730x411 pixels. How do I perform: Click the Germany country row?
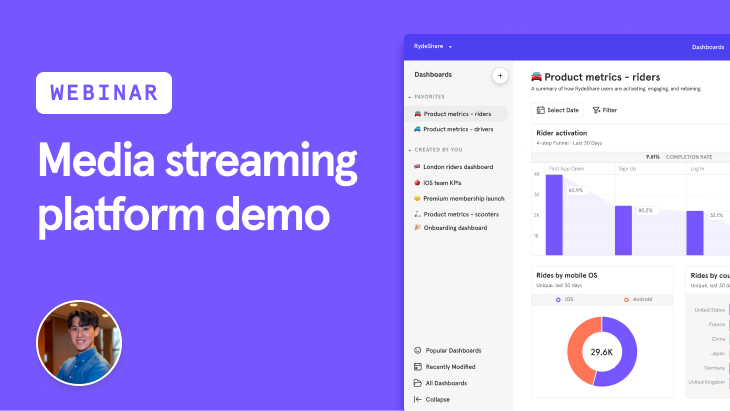pyautogui.click(x=714, y=368)
